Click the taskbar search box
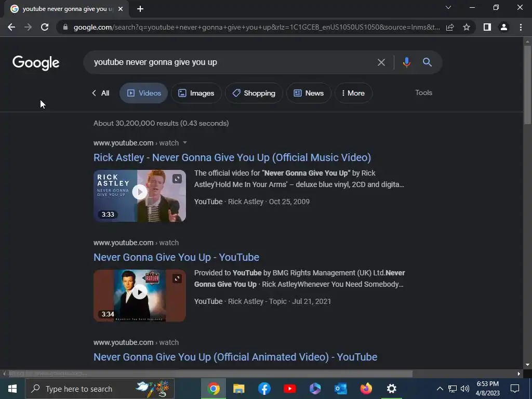The image size is (532, 399). (x=100, y=389)
